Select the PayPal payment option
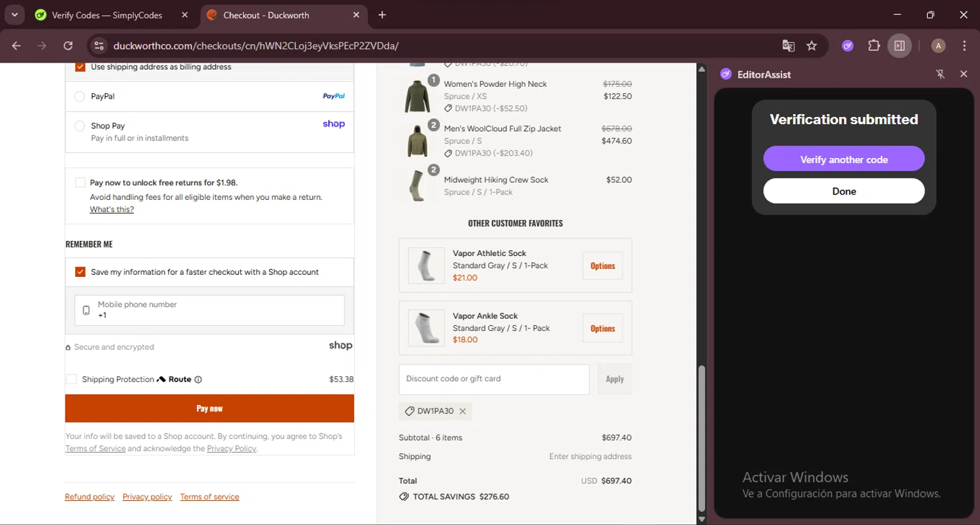Viewport: 980px width, 525px height. tap(80, 97)
